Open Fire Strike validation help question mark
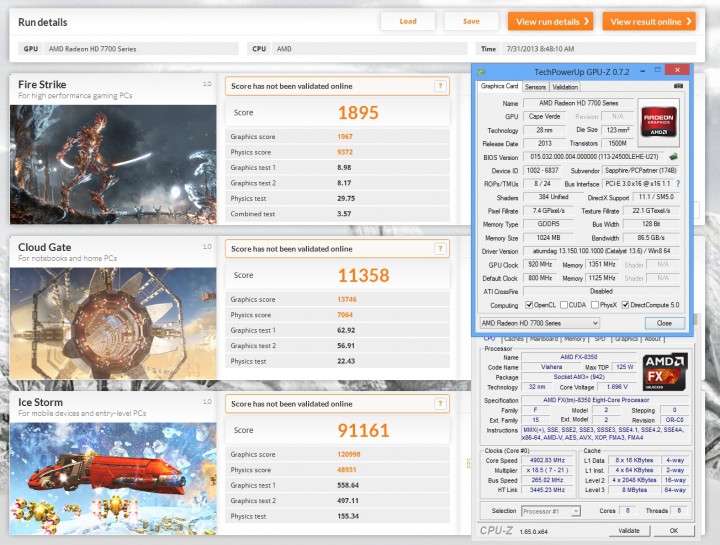Viewport: 720px width, 545px height. pos(440,86)
